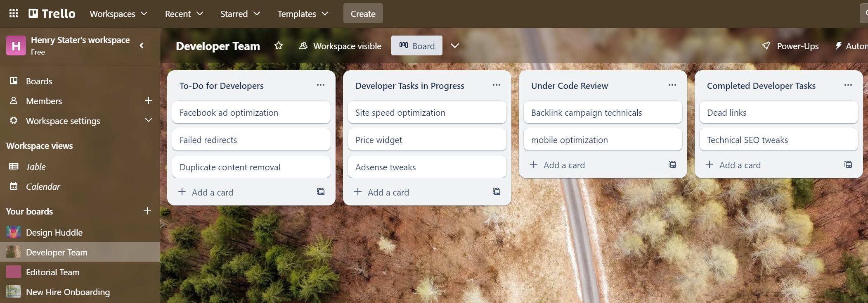Image resolution: width=868 pixels, height=303 pixels.
Task: Open Under Code Review list actions menu
Action: pos(672,85)
